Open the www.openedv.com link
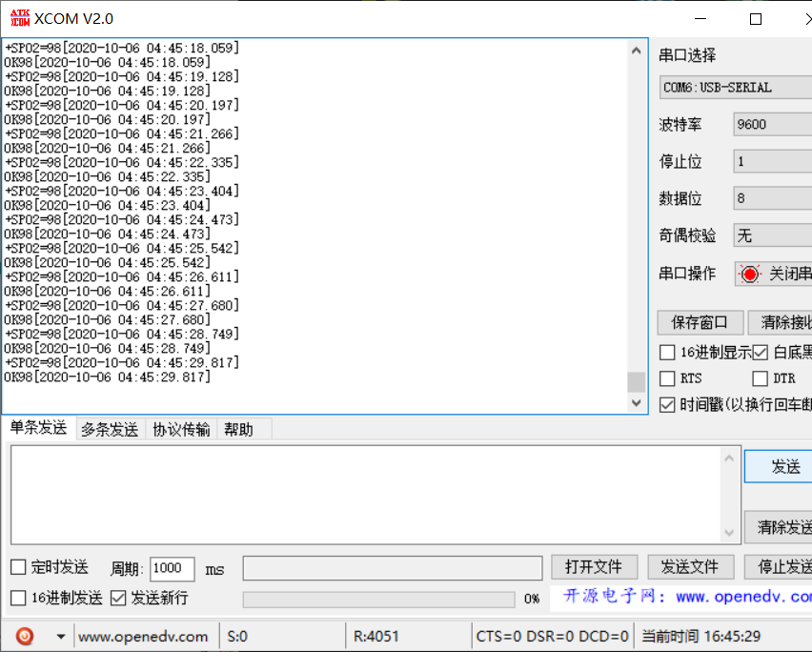The height and width of the screenshot is (652, 812). coord(144,636)
